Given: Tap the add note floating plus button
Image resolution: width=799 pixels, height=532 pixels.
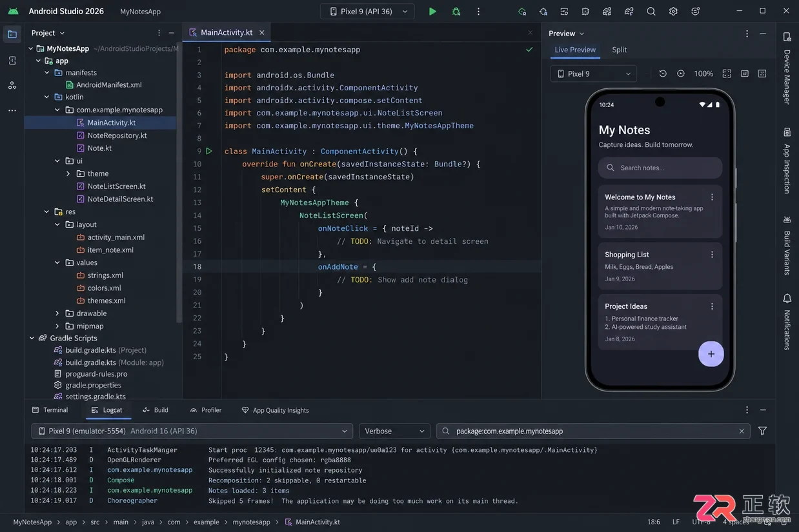Looking at the screenshot, I should tap(711, 354).
